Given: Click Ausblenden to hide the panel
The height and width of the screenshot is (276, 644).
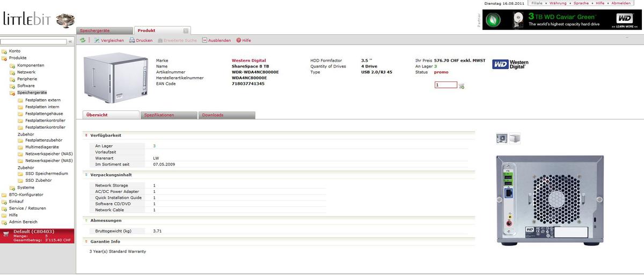Looking at the screenshot, I should (216, 40).
